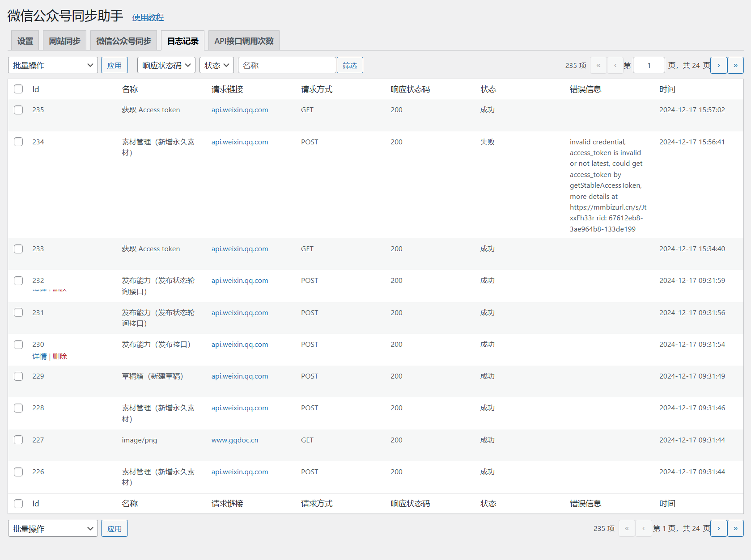Tick checkbox for log entry 226

[x=18, y=472]
